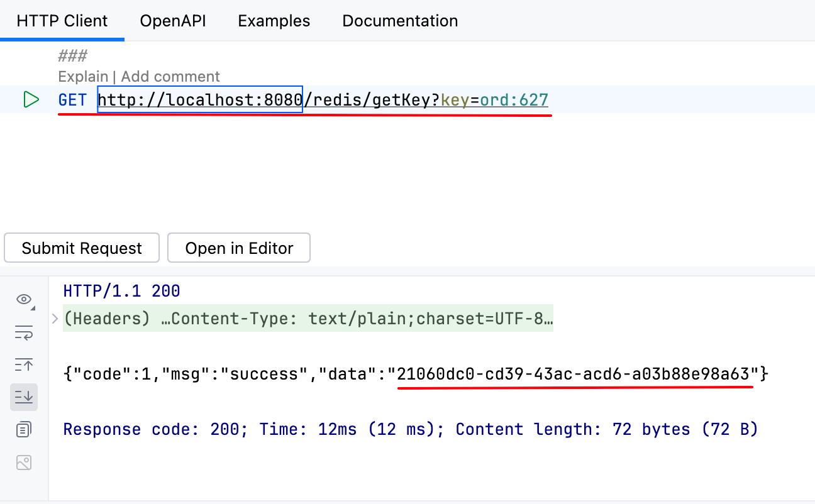Click the Submit Request button
The image size is (815, 504).
(x=82, y=248)
